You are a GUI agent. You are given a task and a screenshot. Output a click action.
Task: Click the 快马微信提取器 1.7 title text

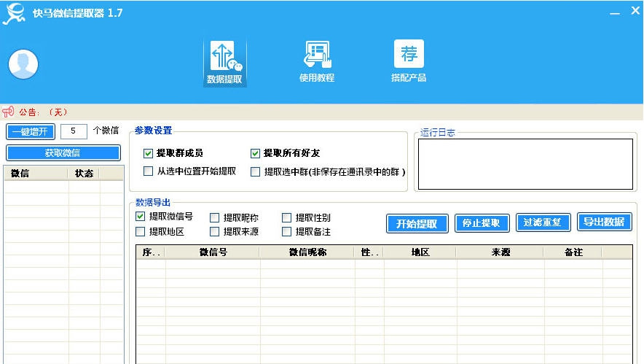(78, 13)
